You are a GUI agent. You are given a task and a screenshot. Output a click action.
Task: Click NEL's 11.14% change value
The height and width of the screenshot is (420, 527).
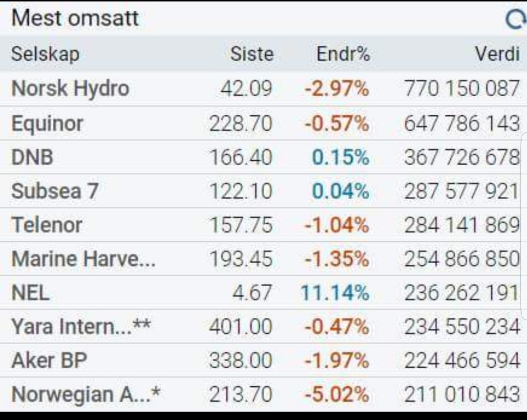pos(335,293)
